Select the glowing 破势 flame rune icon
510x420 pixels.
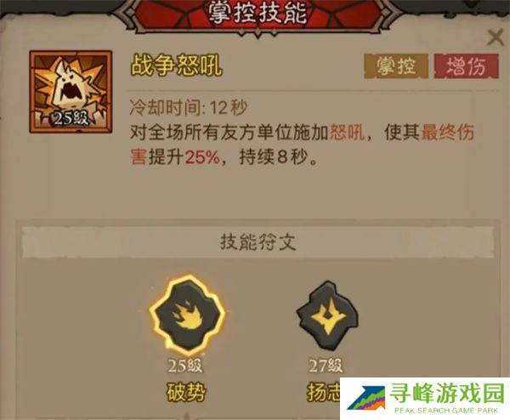pyautogui.click(x=187, y=316)
